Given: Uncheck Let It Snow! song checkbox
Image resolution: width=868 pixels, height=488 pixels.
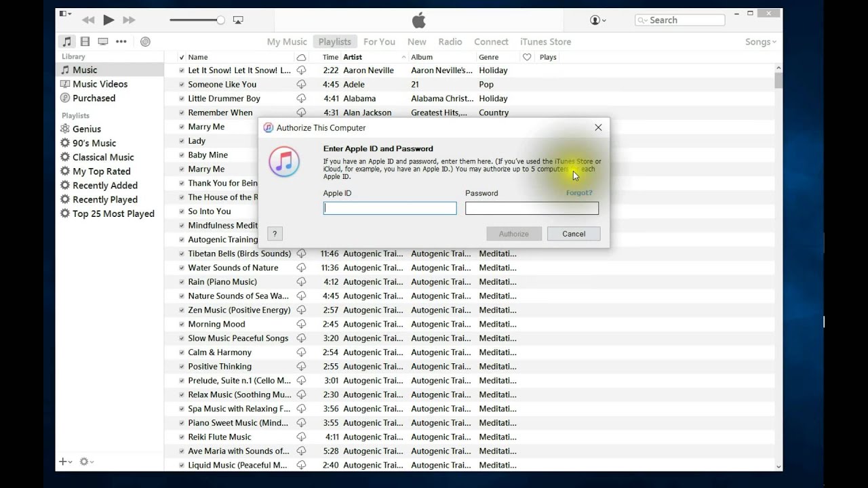Looking at the screenshot, I should click(182, 70).
